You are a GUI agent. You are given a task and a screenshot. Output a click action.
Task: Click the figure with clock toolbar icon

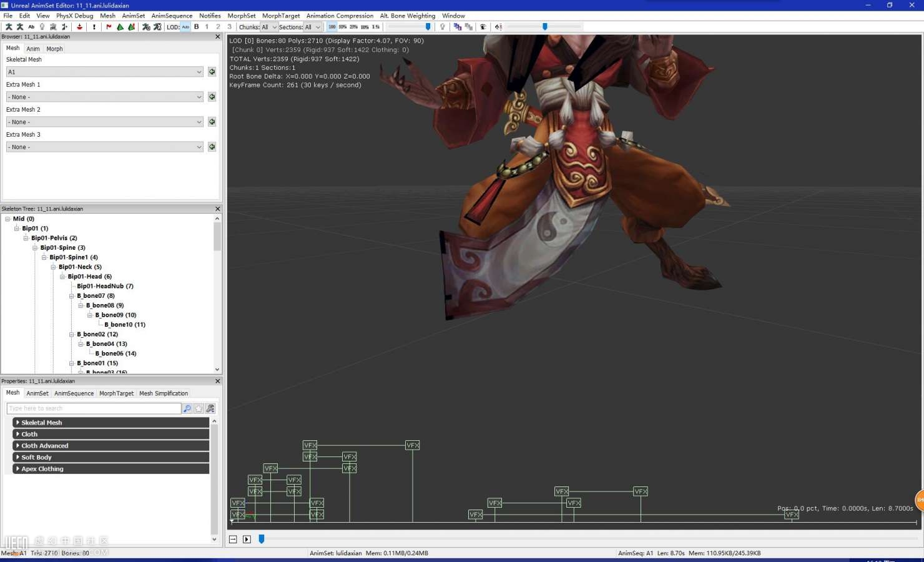pos(146,27)
